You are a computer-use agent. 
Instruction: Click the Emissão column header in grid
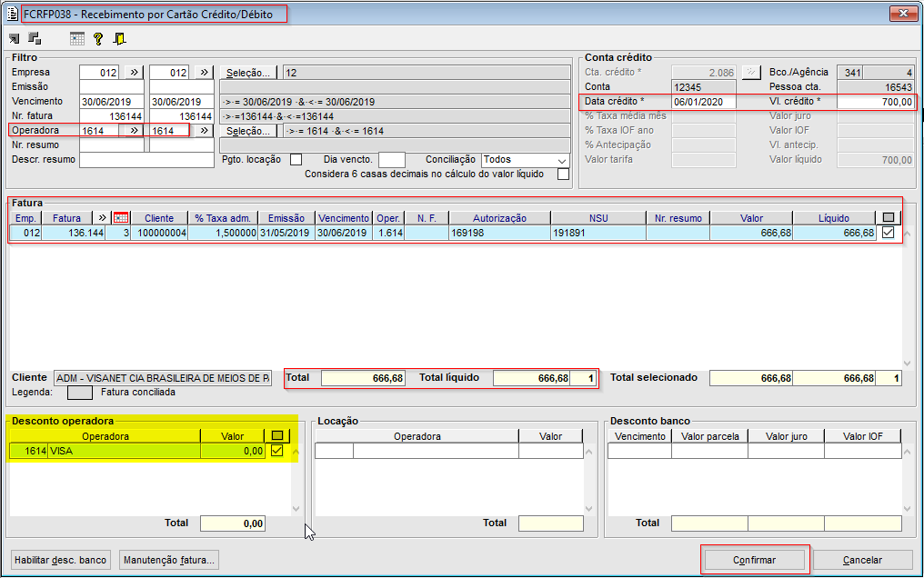pos(286,218)
